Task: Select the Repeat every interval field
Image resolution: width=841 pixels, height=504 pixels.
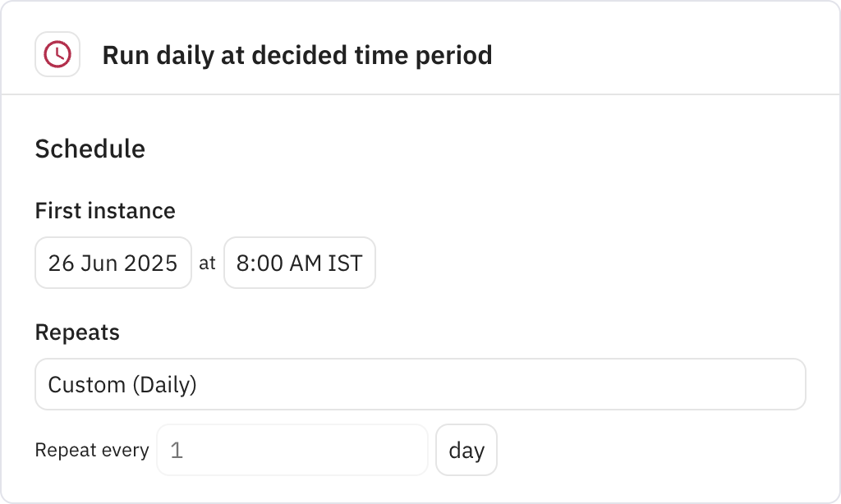Action: pyautogui.click(x=292, y=450)
